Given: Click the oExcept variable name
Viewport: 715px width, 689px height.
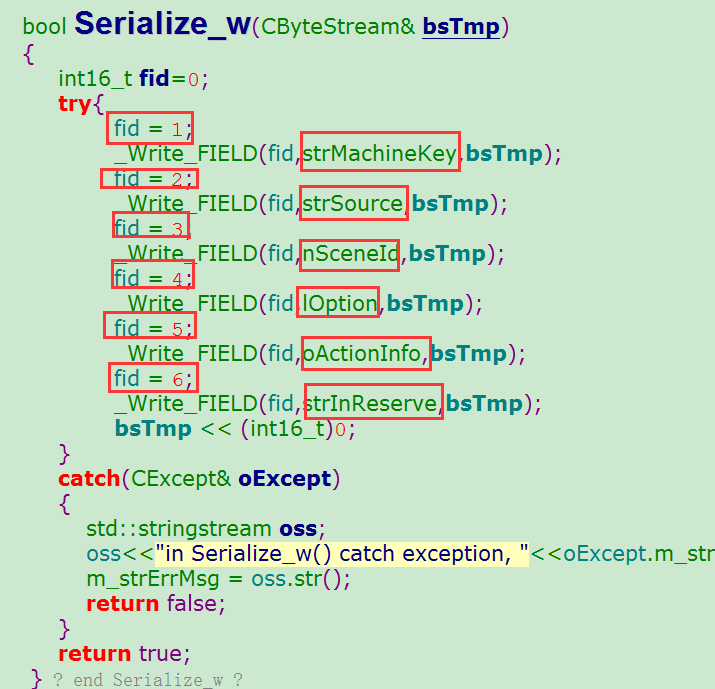Looking at the screenshot, I should click(x=285, y=479).
